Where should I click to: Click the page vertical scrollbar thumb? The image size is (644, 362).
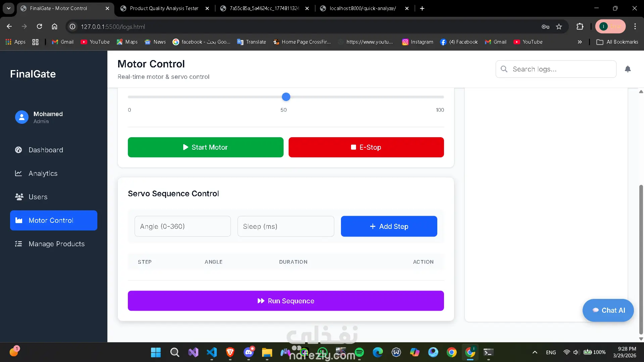[x=641, y=260]
